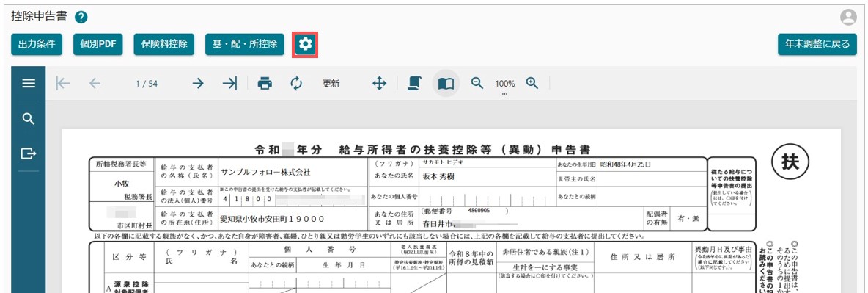Click postal code 4860905

(479, 211)
